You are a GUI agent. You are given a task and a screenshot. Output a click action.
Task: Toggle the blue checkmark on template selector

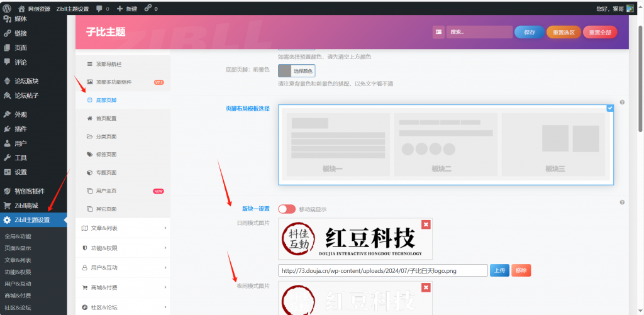(610, 108)
